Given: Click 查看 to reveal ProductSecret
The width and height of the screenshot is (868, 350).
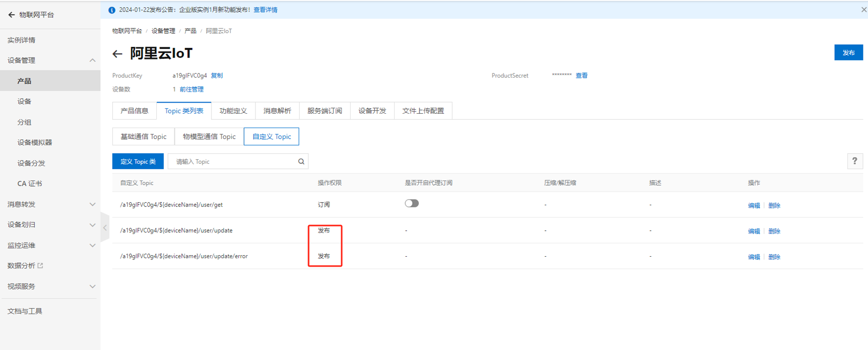Looking at the screenshot, I should [x=581, y=76].
